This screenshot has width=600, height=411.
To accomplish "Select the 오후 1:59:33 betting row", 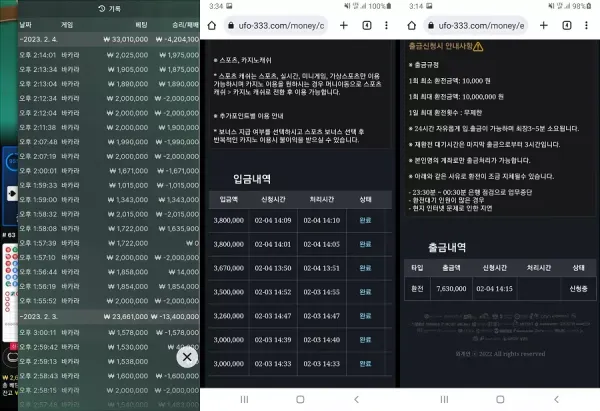I will pyautogui.click(x=109, y=185).
